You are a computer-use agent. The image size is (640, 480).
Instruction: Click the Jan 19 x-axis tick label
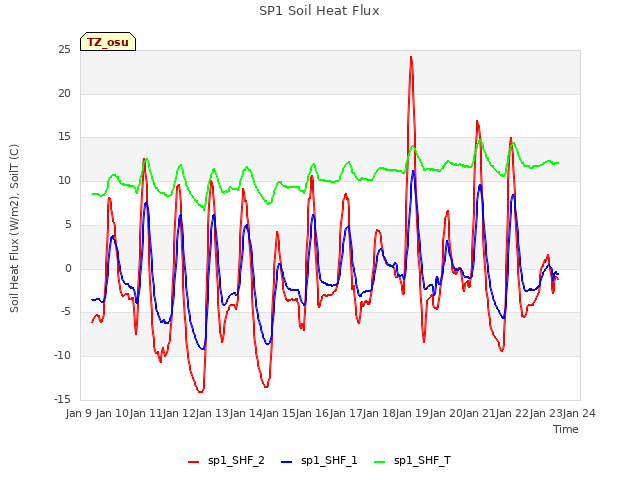point(412,413)
